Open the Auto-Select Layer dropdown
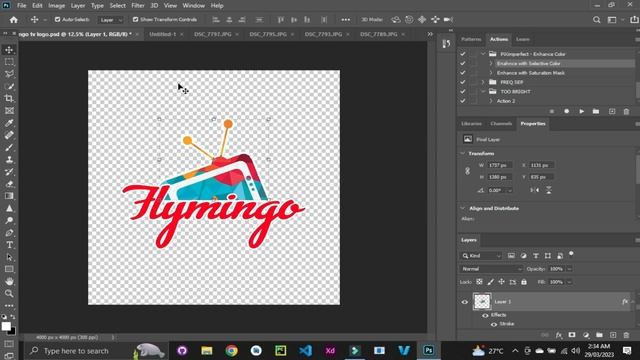Screen dimensions: 640x360 [x=110, y=20]
